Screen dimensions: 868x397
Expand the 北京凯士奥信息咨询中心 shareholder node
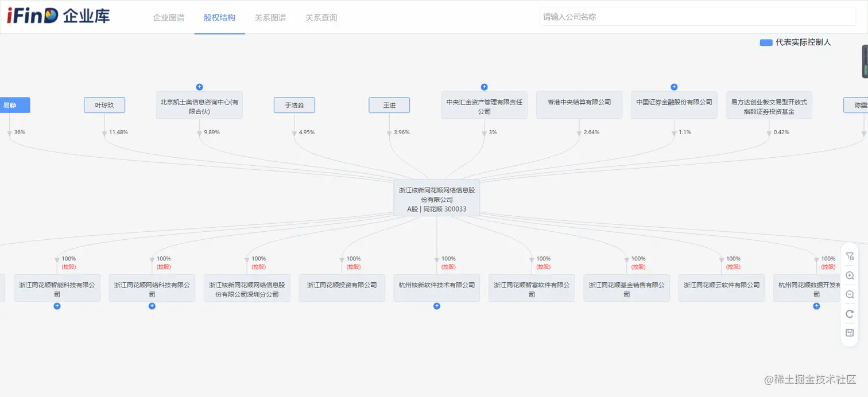click(x=199, y=87)
